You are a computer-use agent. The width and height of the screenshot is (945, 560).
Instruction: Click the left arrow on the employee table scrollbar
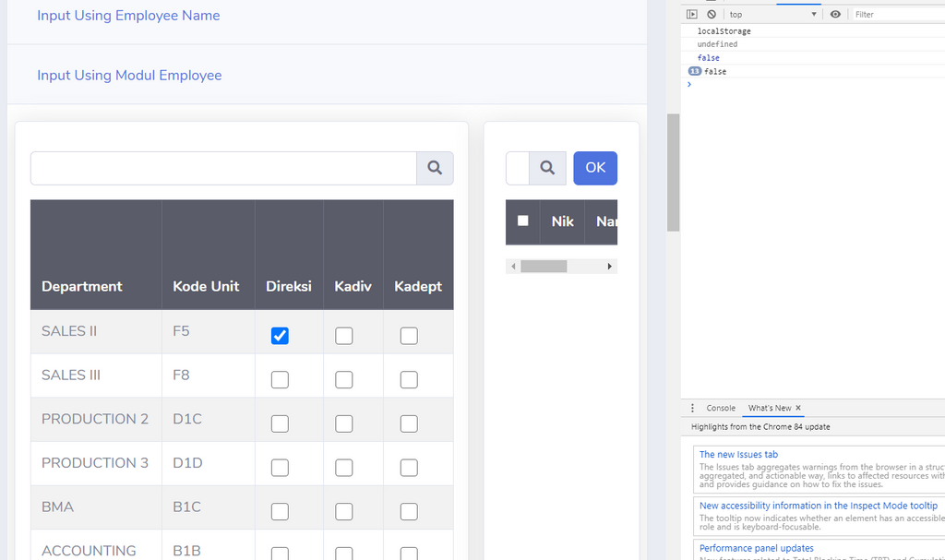(x=514, y=266)
